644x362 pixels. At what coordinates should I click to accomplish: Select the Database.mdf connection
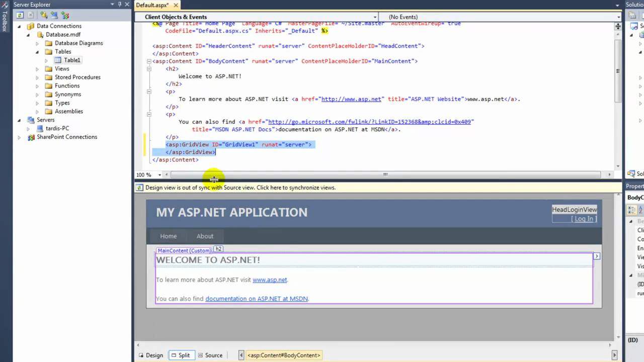(63, 34)
